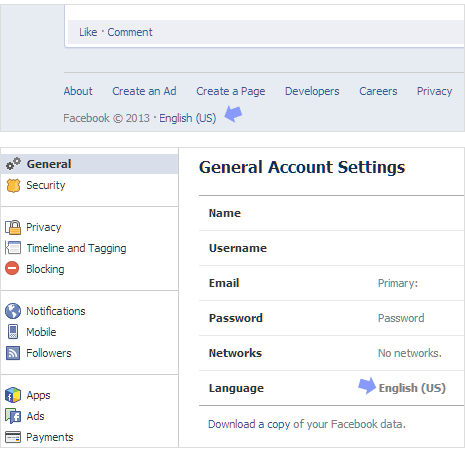Select Followers in the sidebar
This screenshot has height=456, width=465.
[x=49, y=353]
